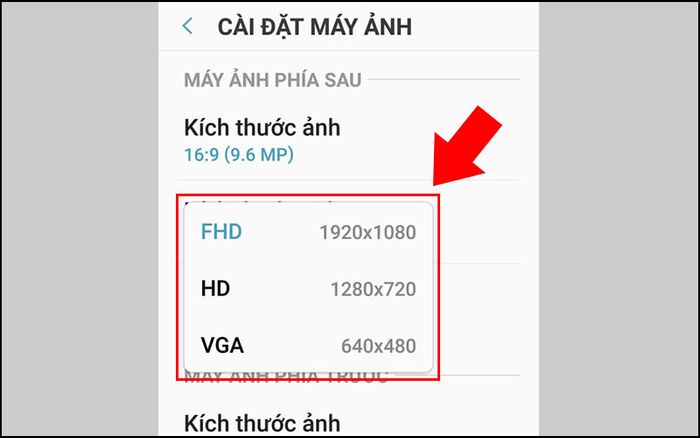Tap the back arrow beside CÀI ĐẶT MÁY ẢNH

pos(188,26)
